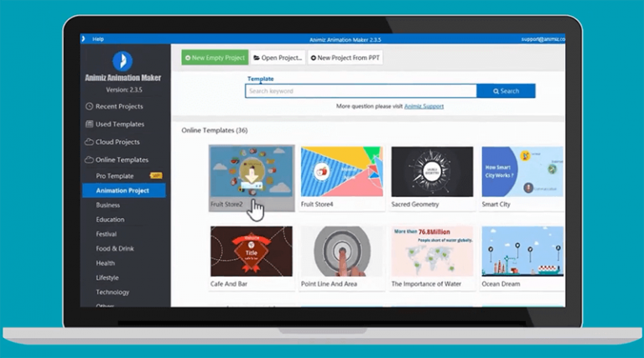Image resolution: width=644 pixels, height=358 pixels.
Task: Create a New Empty Project
Action: (214, 58)
